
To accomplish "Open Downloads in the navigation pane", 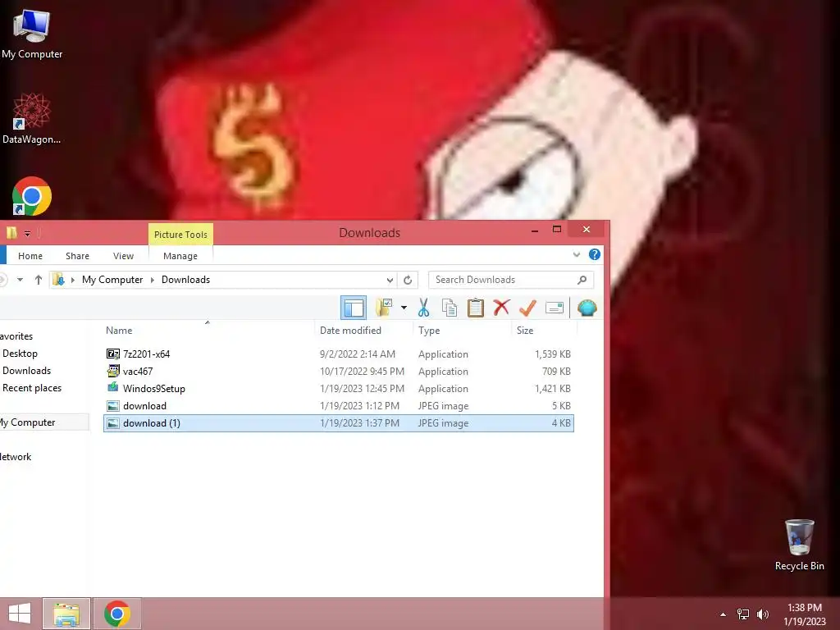I will (27, 371).
